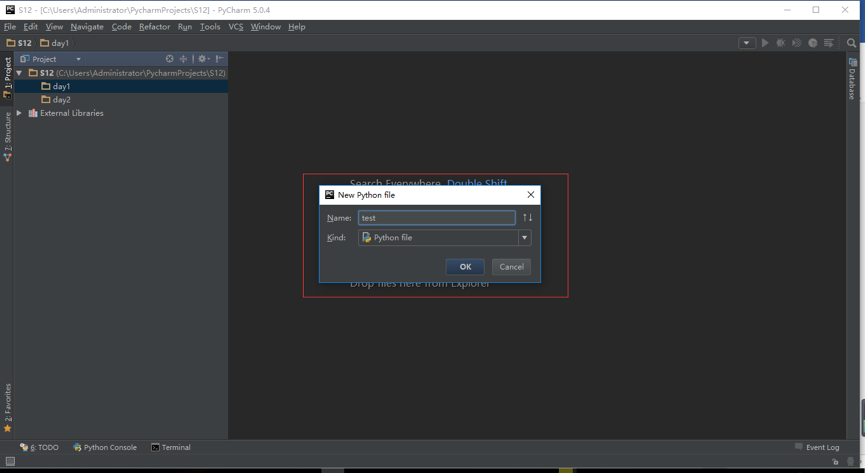Viewport: 865px width, 473px height.
Task: Hide the Project panel with pin icon
Action: tap(220, 59)
